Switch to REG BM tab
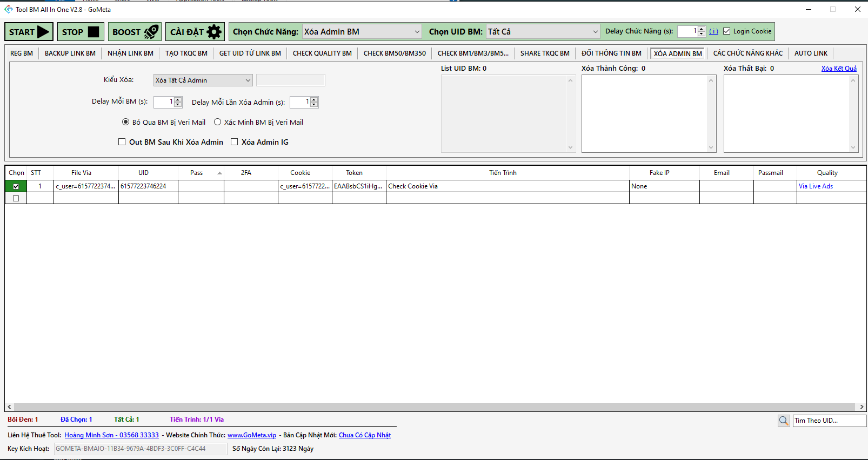Viewport: 868px width, 460px height. coord(22,53)
